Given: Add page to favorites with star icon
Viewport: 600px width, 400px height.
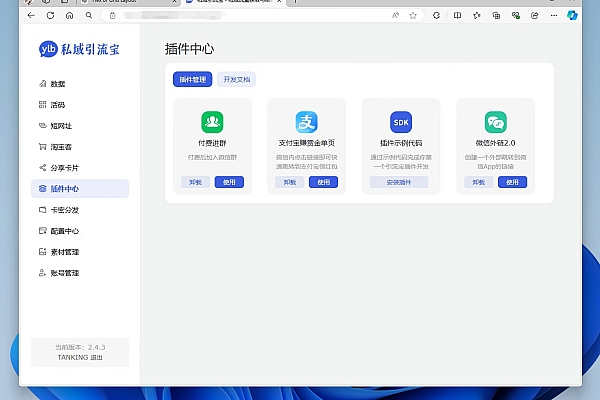Looking at the screenshot, I should [413, 15].
